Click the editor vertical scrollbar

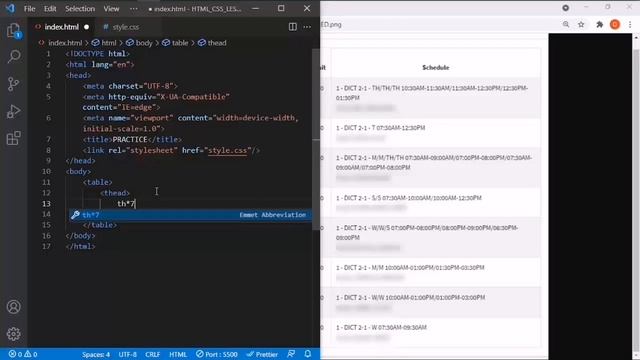pyautogui.click(x=316, y=139)
